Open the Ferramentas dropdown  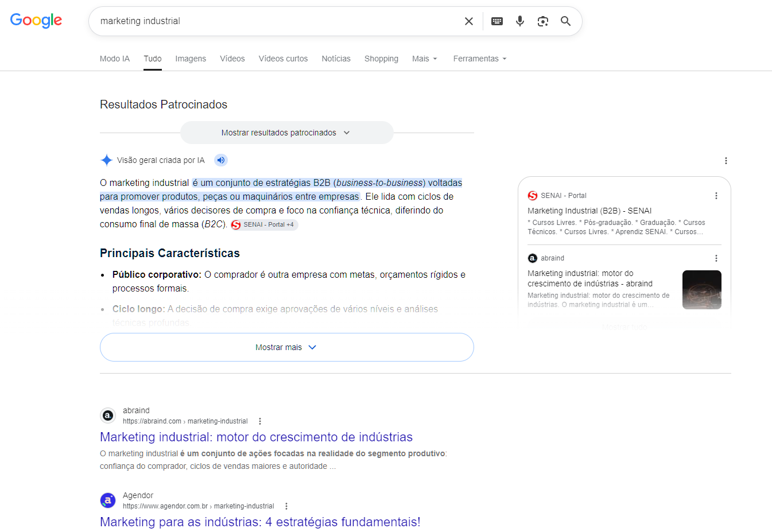[x=480, y=59]
